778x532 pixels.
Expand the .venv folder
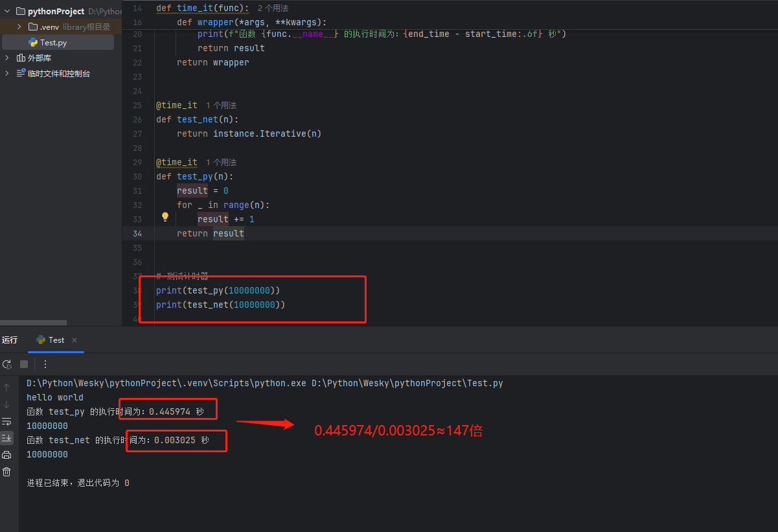[x=20, y=27]
